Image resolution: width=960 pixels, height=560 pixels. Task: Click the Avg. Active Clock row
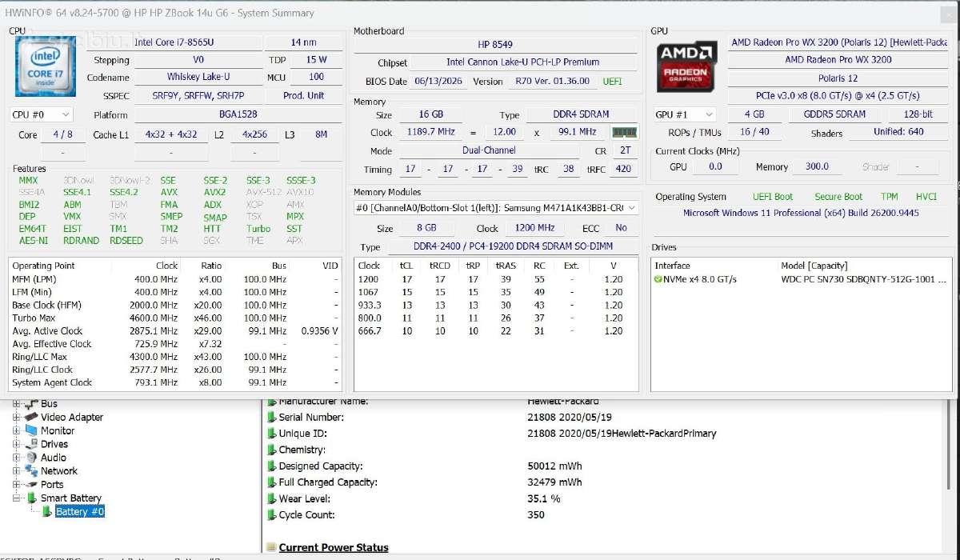click(x=175, y=330)
